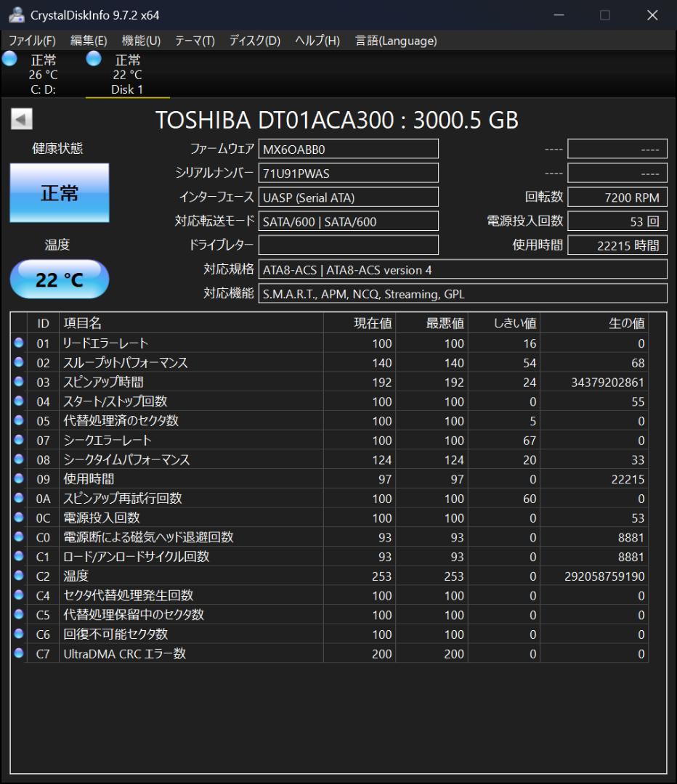Click the serial number field showing 71U91PWAS

[x=347, y=173]
